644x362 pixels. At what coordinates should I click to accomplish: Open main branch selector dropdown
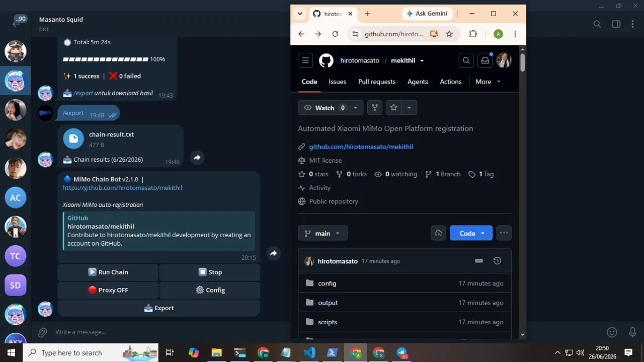323,233
